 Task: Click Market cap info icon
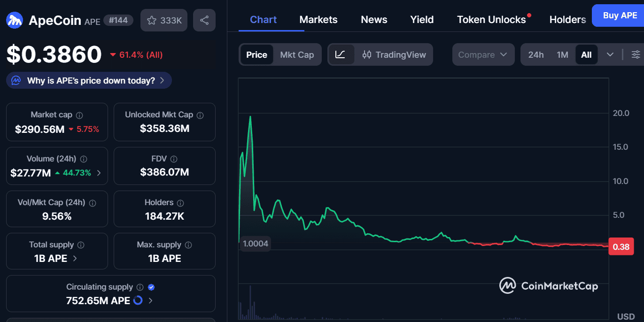coord(79,115)
